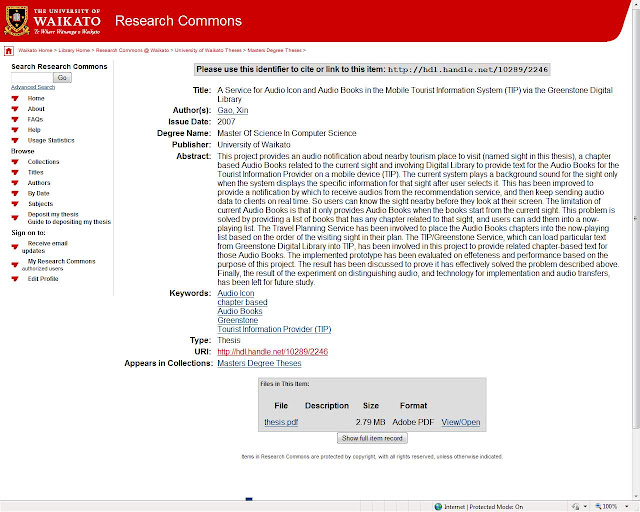Click Edit Profile in the sidebar
The width and height of the screenshot is (640, 512).
click(43, 279)
